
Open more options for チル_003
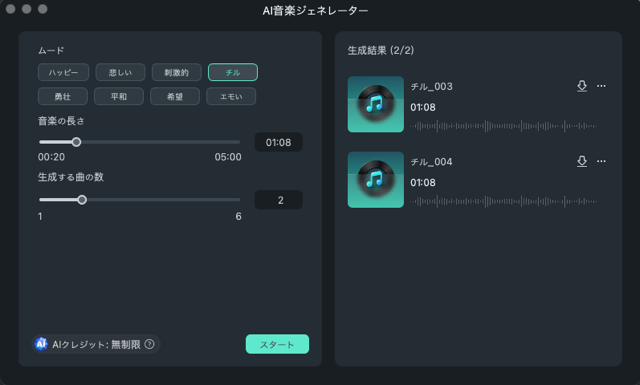coord(601,86)
